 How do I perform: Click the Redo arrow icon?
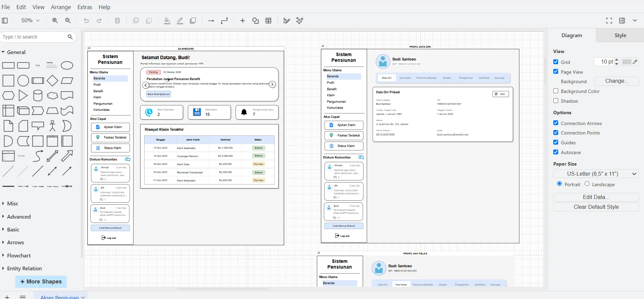(x=99, y=21)
